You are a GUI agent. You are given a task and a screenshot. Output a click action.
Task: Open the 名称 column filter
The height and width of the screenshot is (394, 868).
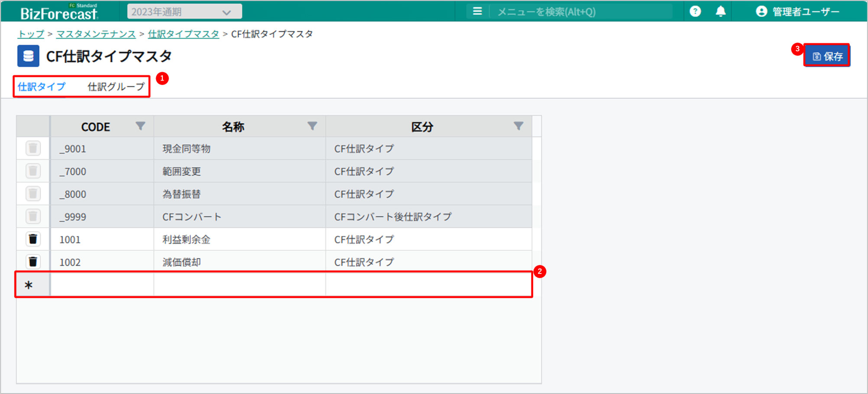click(x=312, y=126)
